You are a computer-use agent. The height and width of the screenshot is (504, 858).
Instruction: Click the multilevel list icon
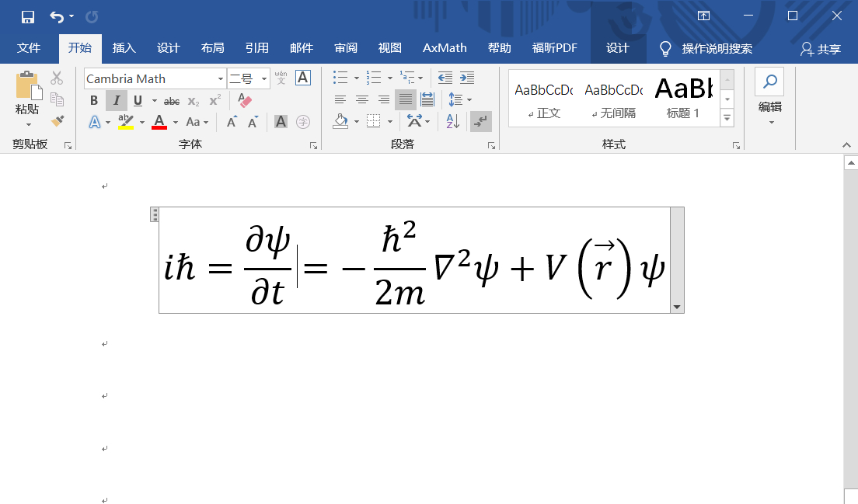coord(407,78)
